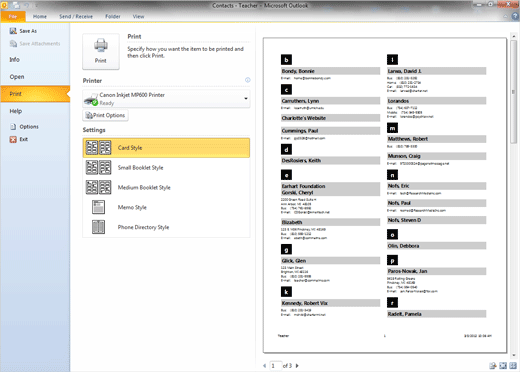520x372 pixels.
Task: Select Memo Style layout
Action: (x=166, y=207)
